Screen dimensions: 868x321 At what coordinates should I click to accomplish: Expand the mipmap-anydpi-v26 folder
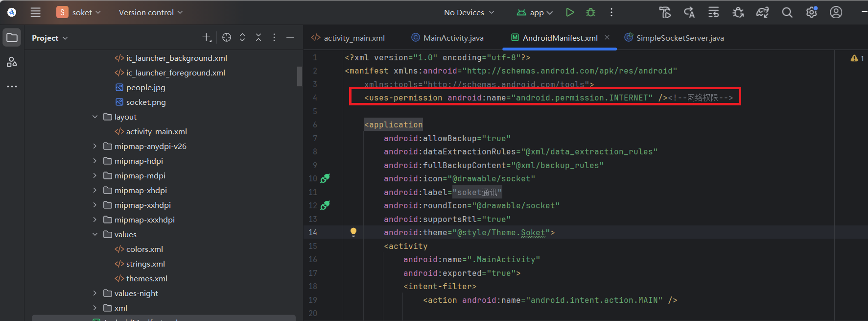point(95,146)
